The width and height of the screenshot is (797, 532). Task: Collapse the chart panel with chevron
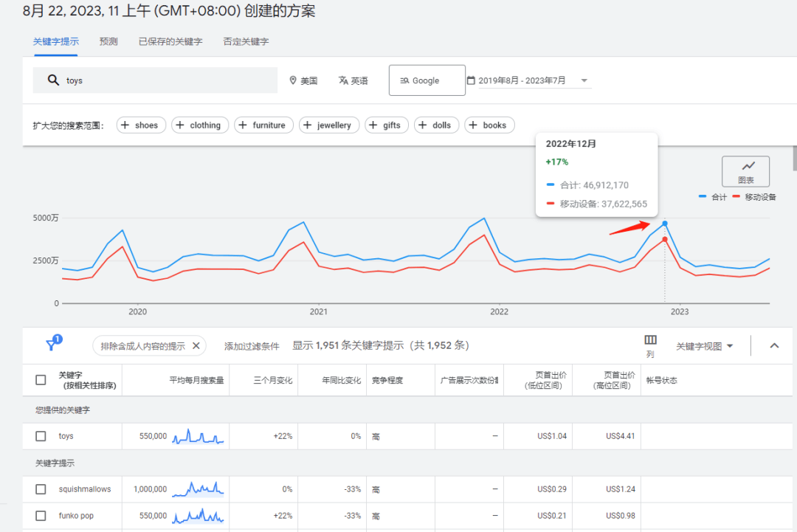774,345
